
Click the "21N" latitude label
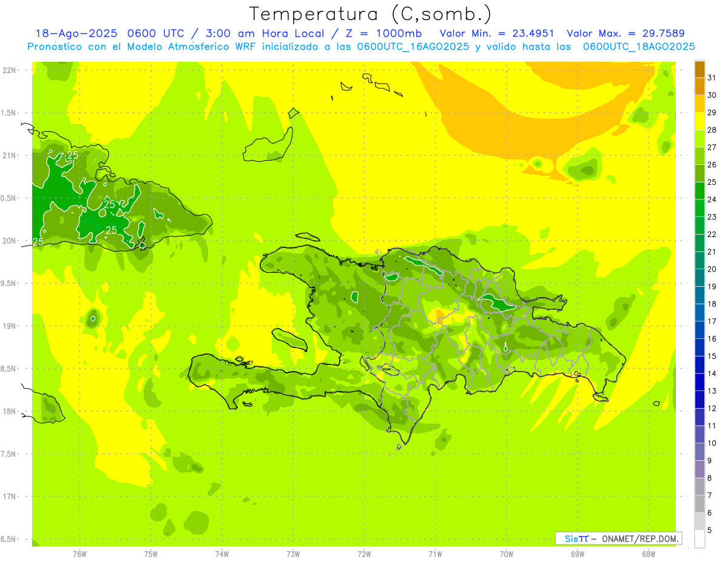click(9, 156)
